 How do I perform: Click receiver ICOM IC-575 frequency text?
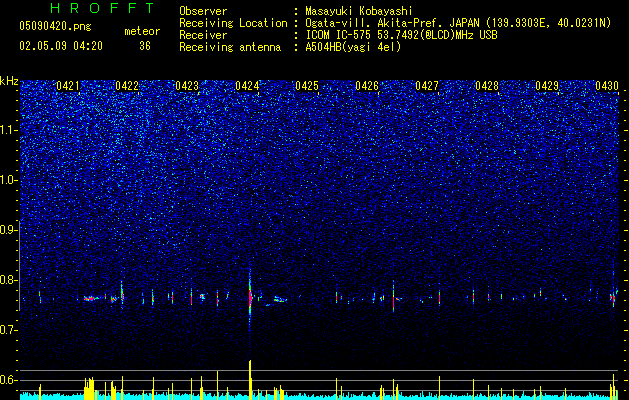401,35
